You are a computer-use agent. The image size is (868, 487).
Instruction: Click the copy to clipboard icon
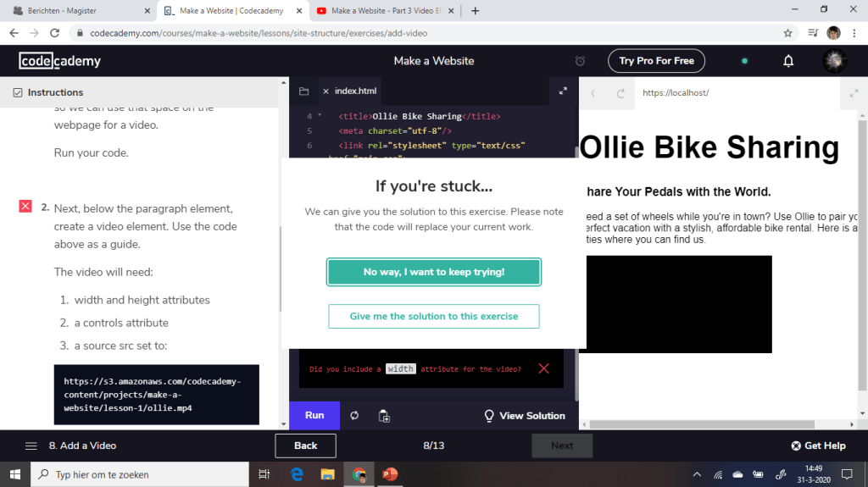(x=384, y=416)
